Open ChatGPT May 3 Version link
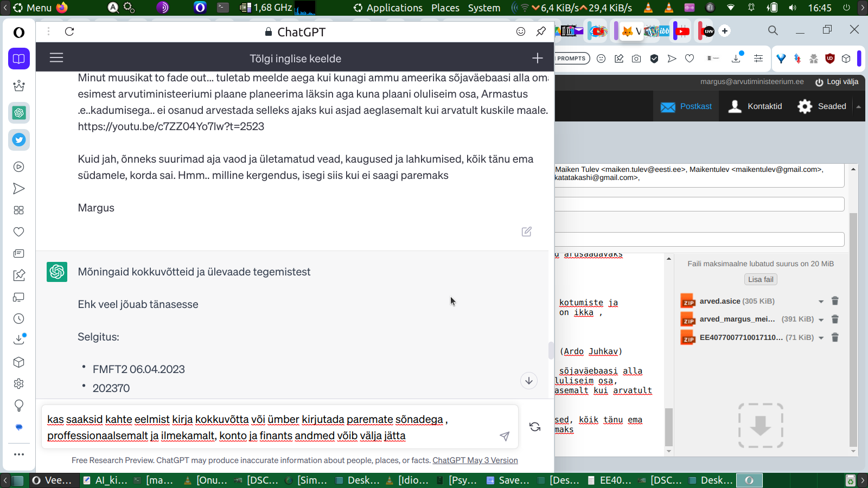 (x=475, y=460)
